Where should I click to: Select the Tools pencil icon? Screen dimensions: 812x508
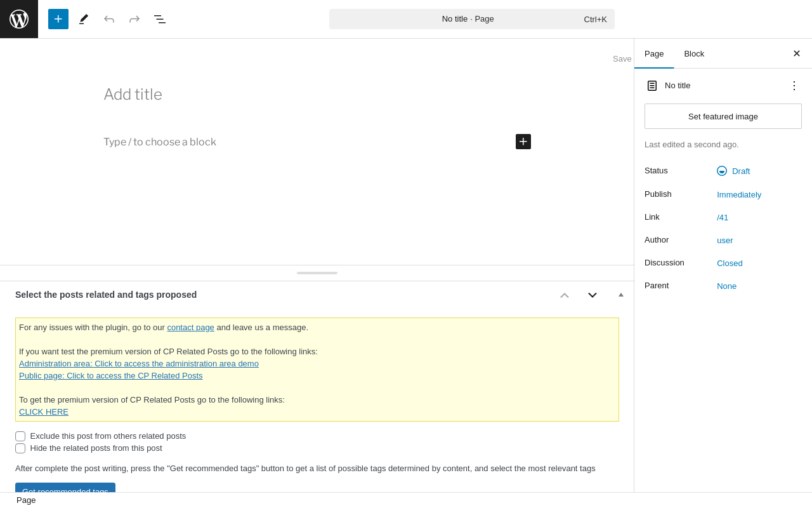[84, 19]
